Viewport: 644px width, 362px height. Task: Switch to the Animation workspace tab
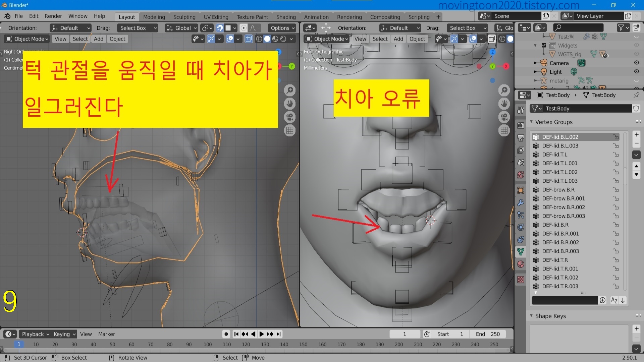point(316,17)
